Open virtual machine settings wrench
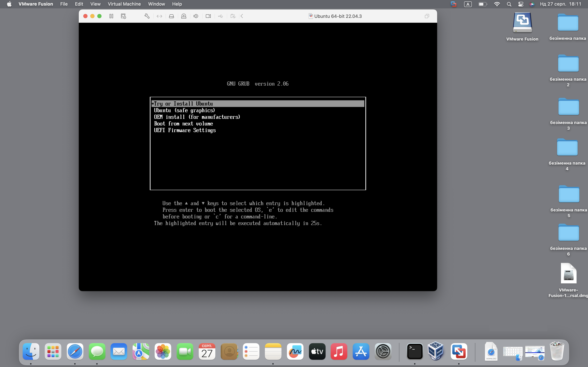The image size is (588, 367). click(147, 16)
